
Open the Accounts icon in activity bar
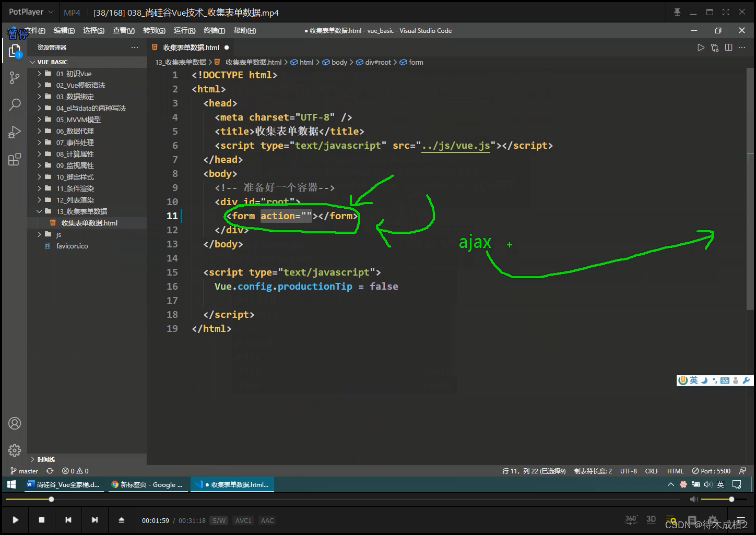pyautogui.click(x=15, y=423)
